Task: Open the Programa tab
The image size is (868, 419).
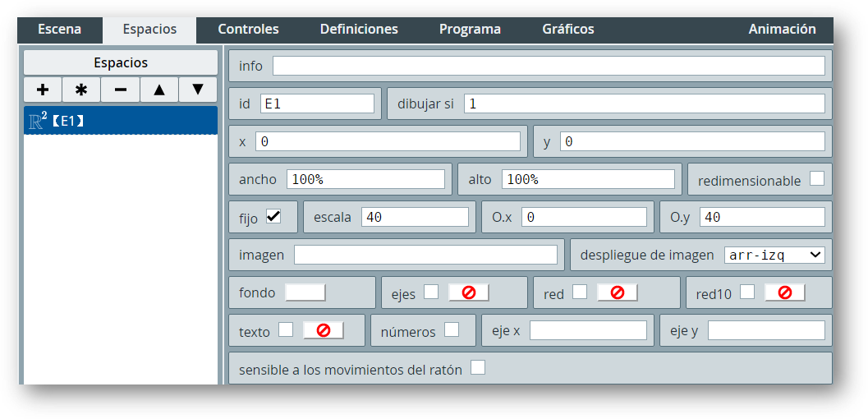Action: pyautogui.click(x=470, y=30)
